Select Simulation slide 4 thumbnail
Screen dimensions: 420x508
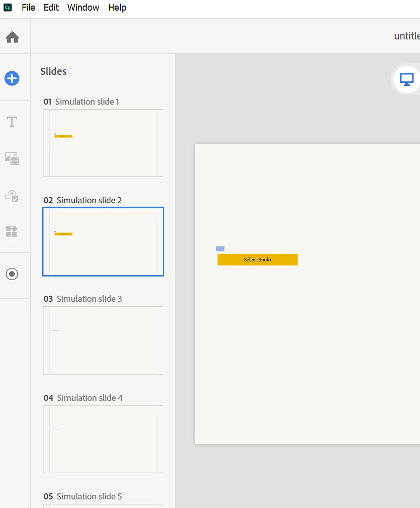(103, 439)
